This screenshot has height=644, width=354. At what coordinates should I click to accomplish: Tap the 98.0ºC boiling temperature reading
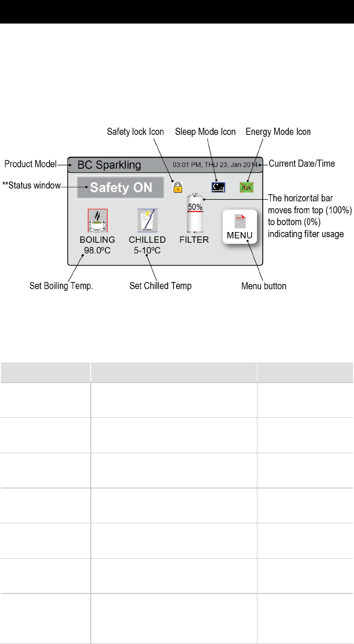pos(98,249)
